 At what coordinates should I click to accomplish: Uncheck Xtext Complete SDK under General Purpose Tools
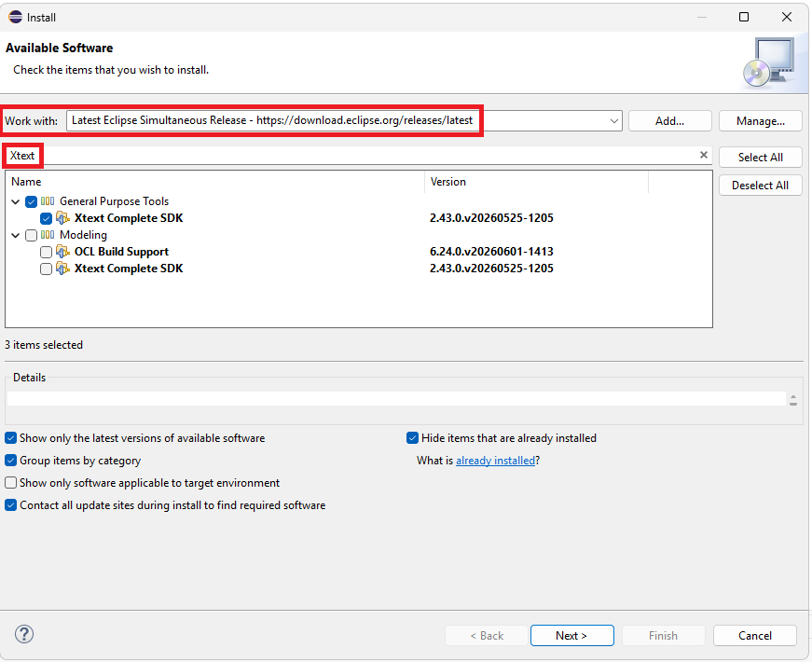click(x=46, y=218)
